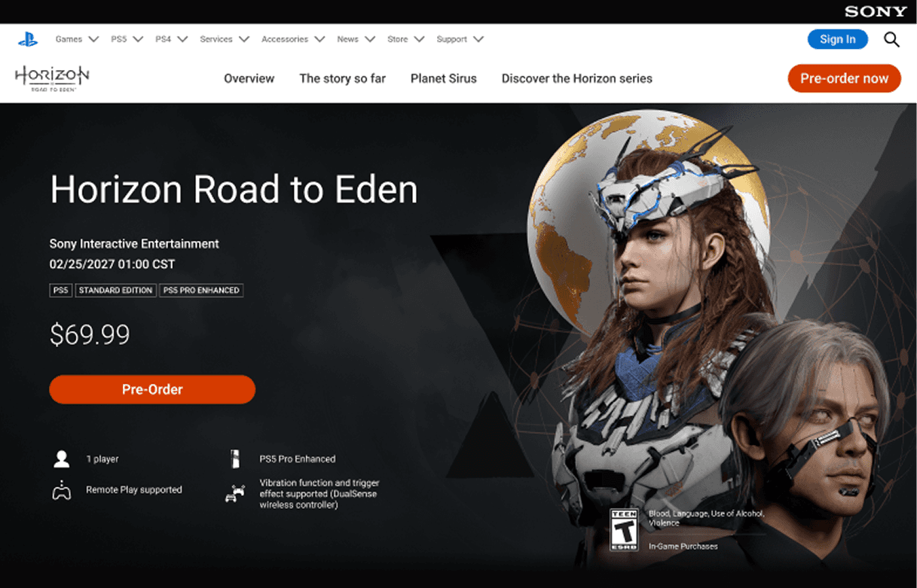The width and height of the screenshot is (917, 588).
Task: Open search with the magnifier icon
Action: click(x=891, y=39)
